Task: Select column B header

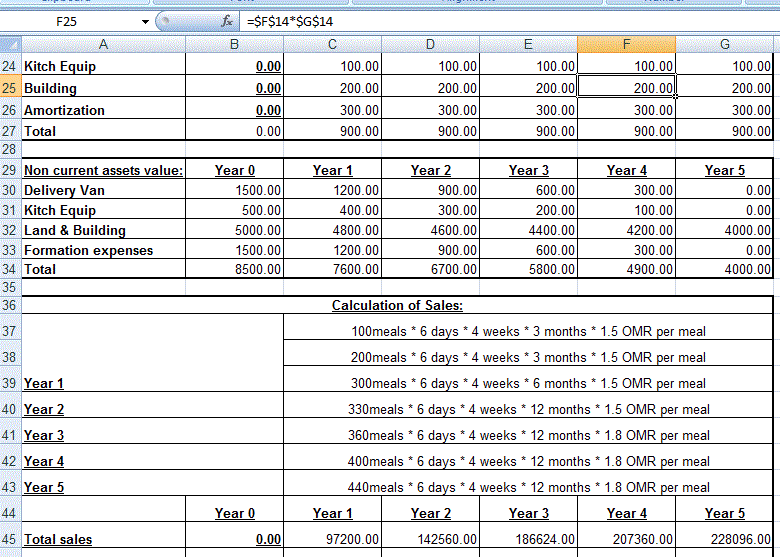Action: [234, 45]
